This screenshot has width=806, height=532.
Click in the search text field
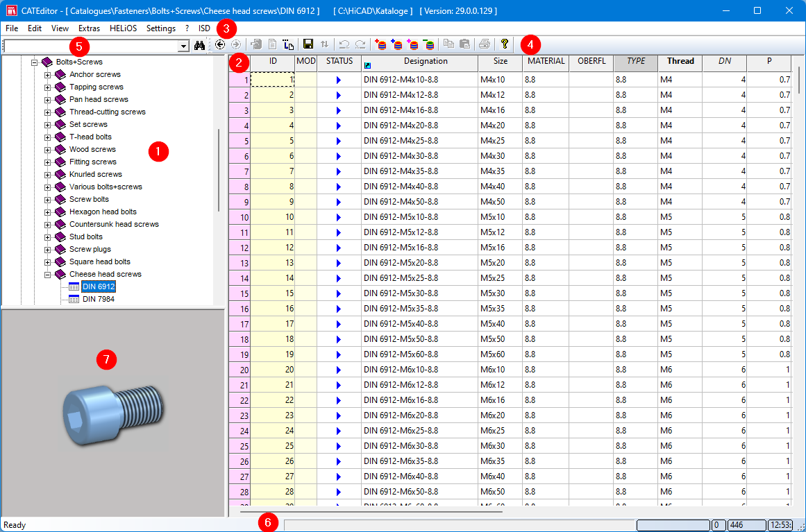90,46
